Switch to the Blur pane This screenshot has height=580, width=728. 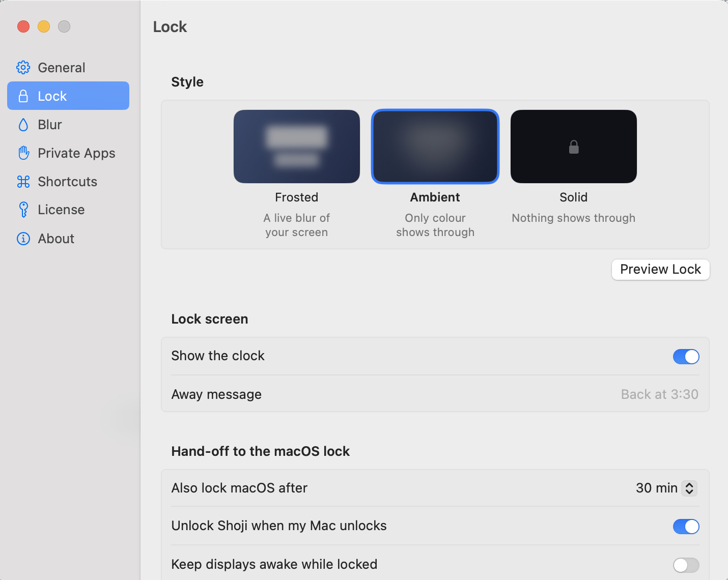[68, 125]
